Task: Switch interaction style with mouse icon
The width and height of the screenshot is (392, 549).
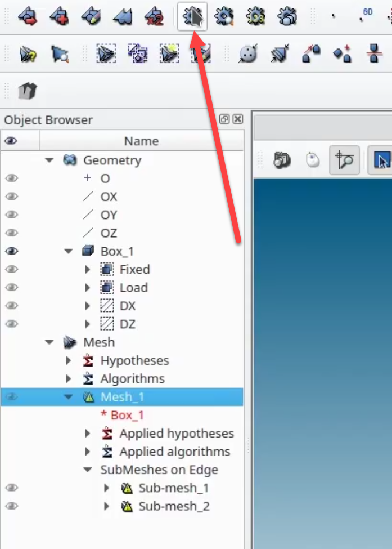Action: coord(313,160)
